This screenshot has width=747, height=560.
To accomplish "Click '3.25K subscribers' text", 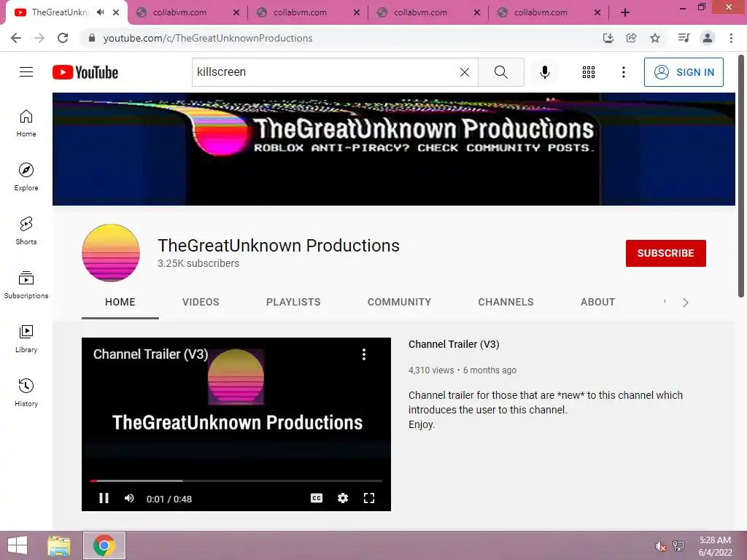I will 198,263.
